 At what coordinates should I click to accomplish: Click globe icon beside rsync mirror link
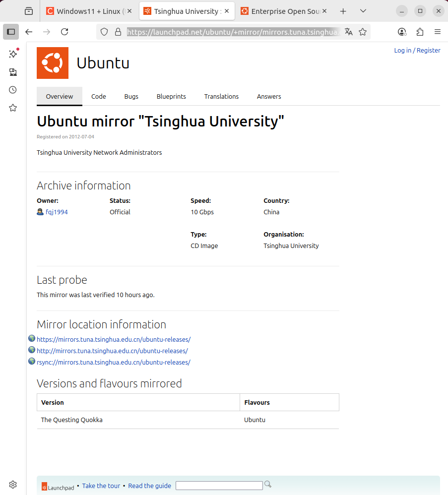tap(32, 361)
